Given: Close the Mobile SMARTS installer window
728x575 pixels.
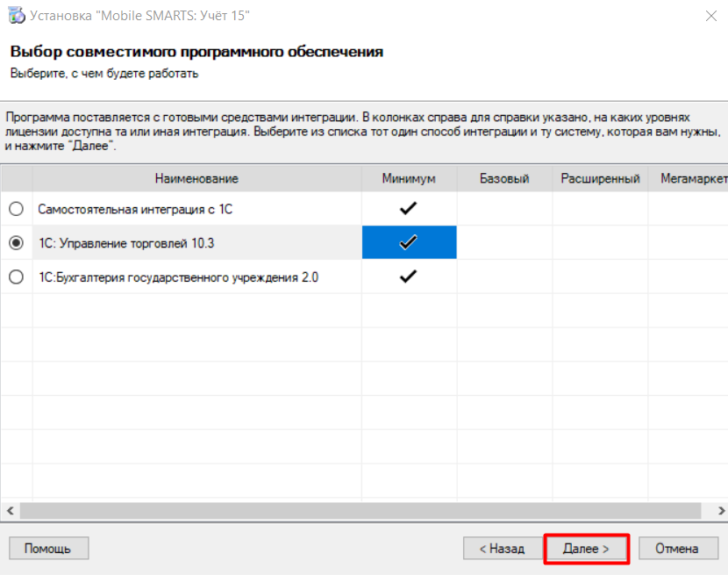Looking at the screenshot, I should (710, 16).
